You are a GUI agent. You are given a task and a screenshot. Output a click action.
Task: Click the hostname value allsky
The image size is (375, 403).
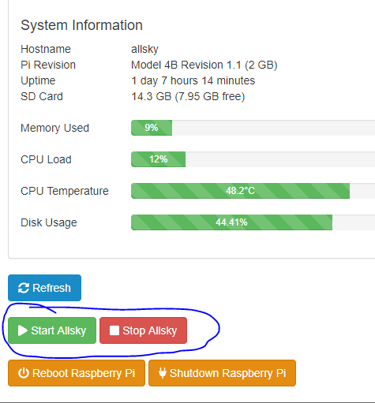tap(145, 49)
